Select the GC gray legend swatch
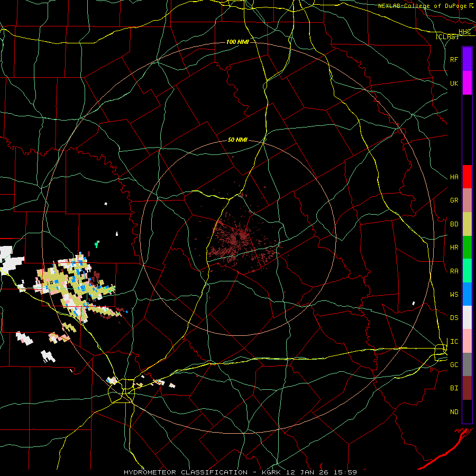The image size is (476, 476). point(467,364)
